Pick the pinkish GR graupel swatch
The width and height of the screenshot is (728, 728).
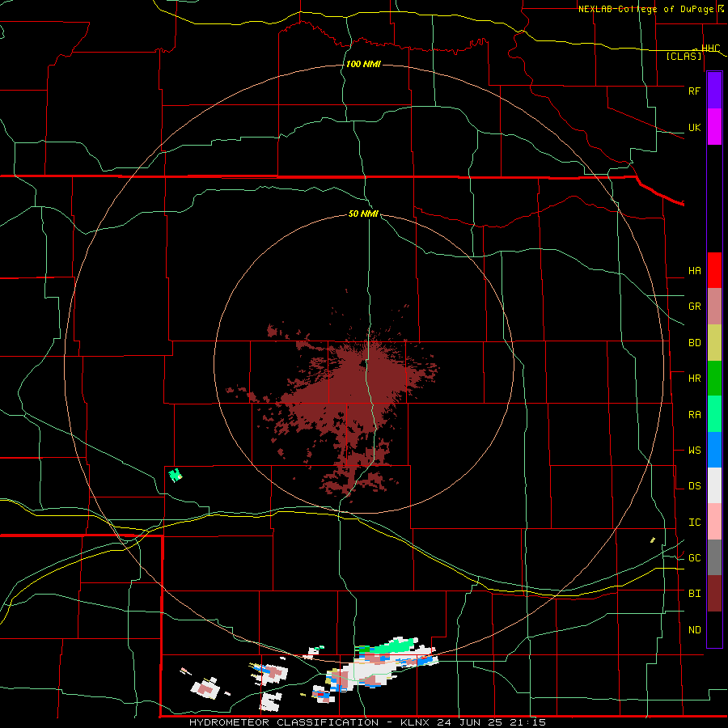click(714, 307)
